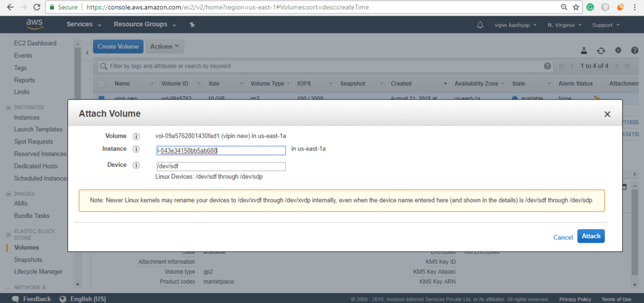The width and height of the screenshot is (644, 303).
Task: Open the Actions dropdown button
Action: tap(165, 46)
